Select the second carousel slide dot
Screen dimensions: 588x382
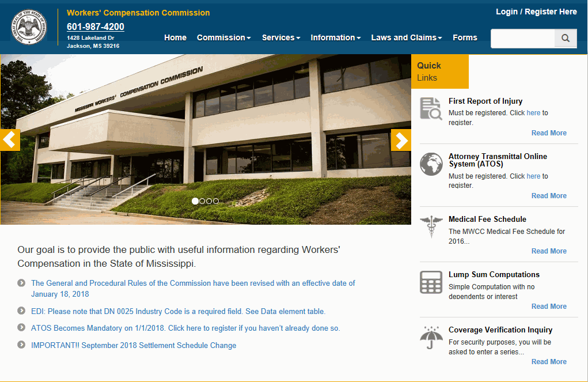[x=202, y=201]
